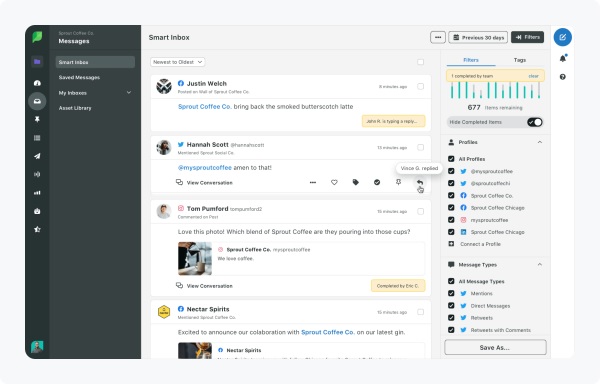Uncheck @sproutcoffechi profile checkbox
Viewport: 606px width, 384px height.
coord(451,183)
